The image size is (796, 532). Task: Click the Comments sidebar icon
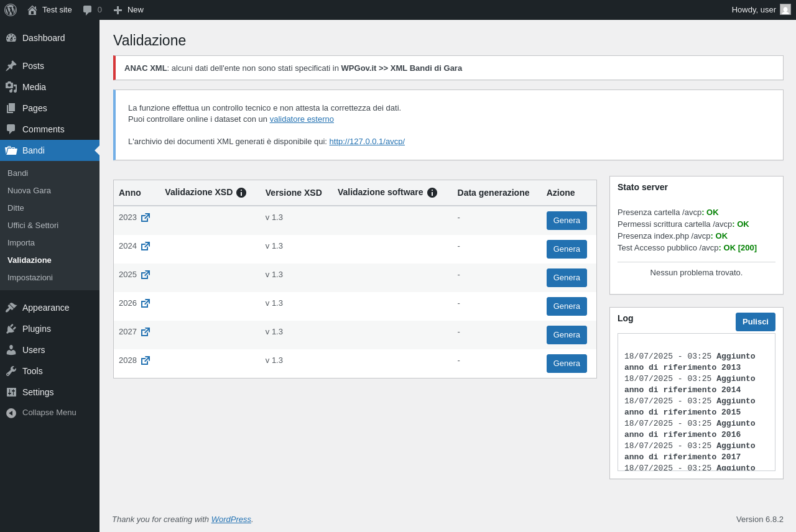point(11,129)
